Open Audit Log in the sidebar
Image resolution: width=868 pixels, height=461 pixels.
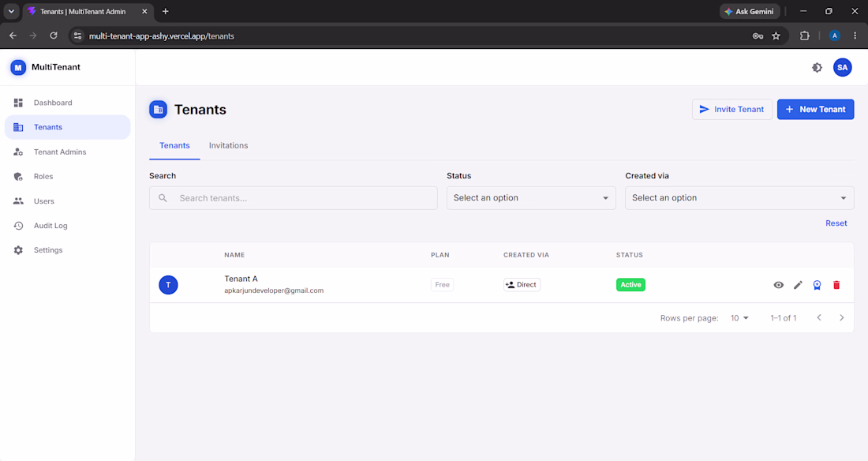tap(68, 226)
